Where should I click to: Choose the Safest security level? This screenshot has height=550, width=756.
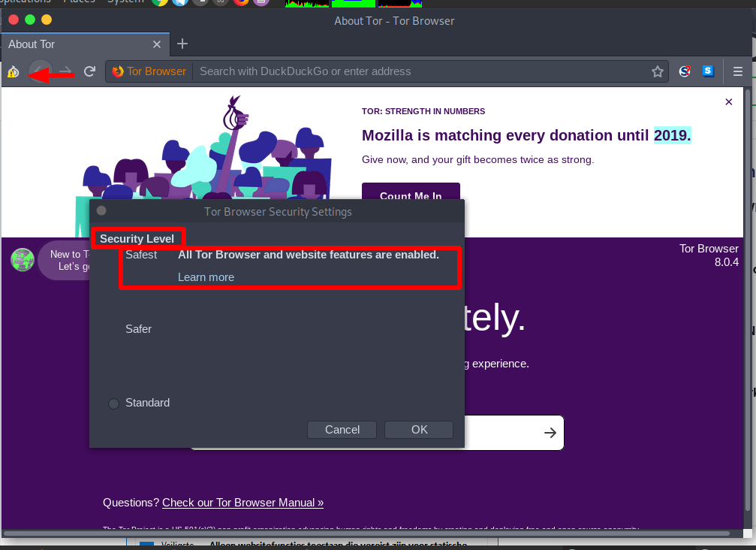pos(141,255)
